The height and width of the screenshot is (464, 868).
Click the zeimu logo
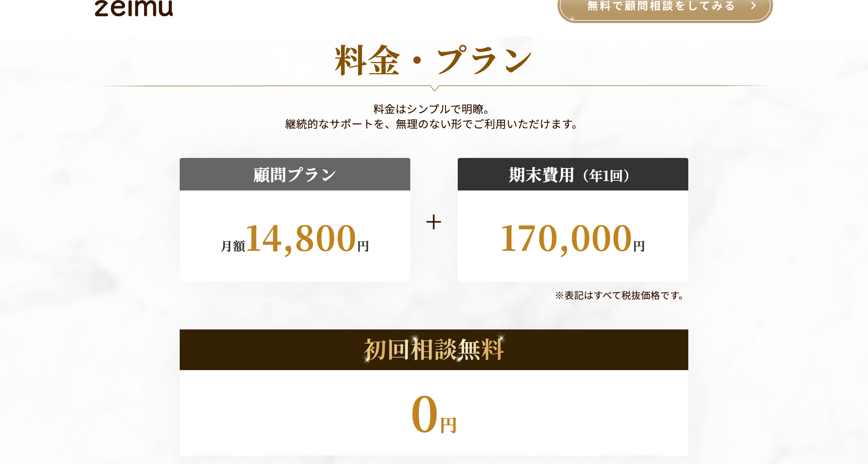click(x=134, y=8)
